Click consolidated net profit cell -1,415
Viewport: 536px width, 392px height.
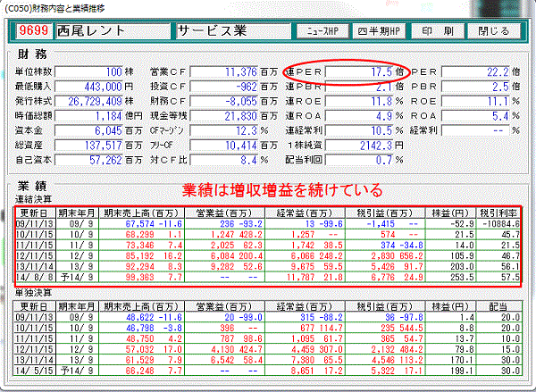point(381,224)
